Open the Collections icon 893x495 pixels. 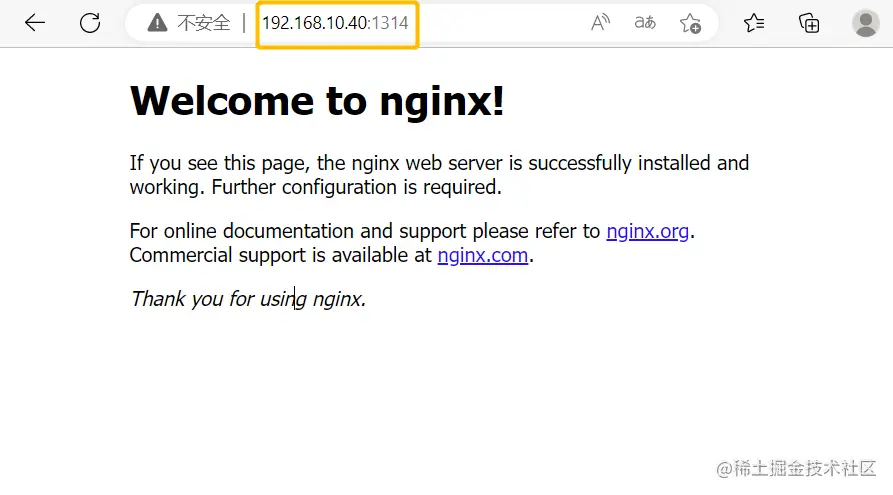[809, 23]
